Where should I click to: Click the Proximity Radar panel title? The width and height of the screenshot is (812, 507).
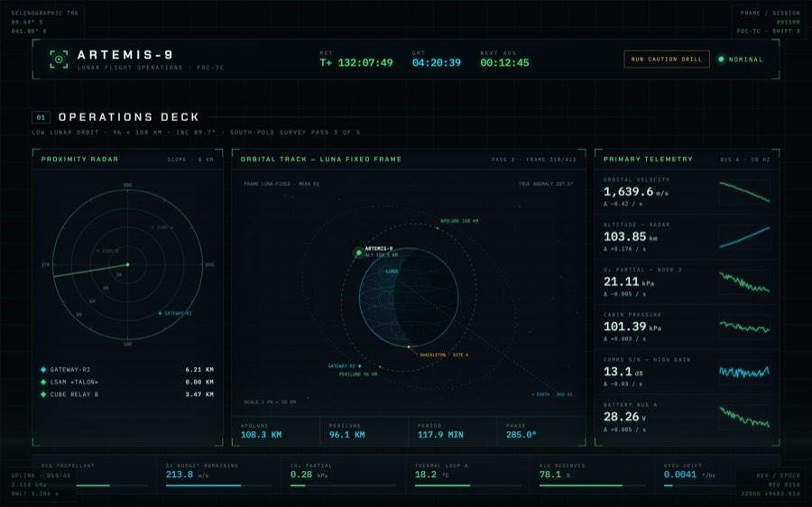79,159
